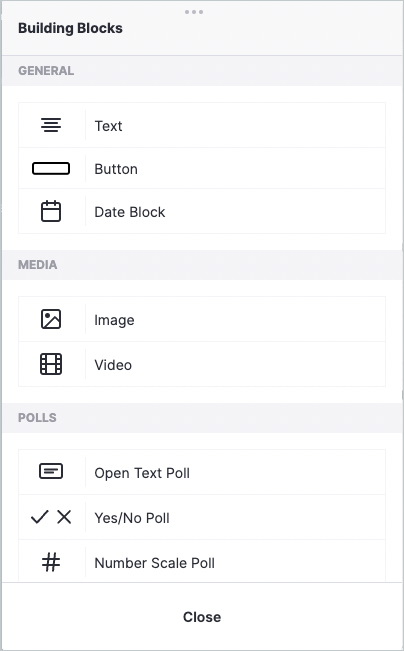Click the Date Block calendar icon
Image resolution: width=404 pixels, height=651 pixels.
[x=51, y=211]
